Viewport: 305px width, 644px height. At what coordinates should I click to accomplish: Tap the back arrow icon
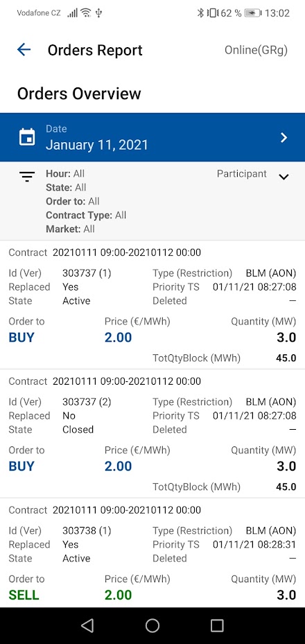tap(24, 50)
